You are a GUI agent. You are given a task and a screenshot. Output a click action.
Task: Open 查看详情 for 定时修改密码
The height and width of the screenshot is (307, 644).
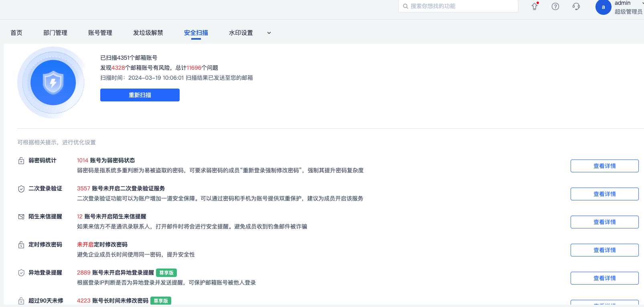605,250
